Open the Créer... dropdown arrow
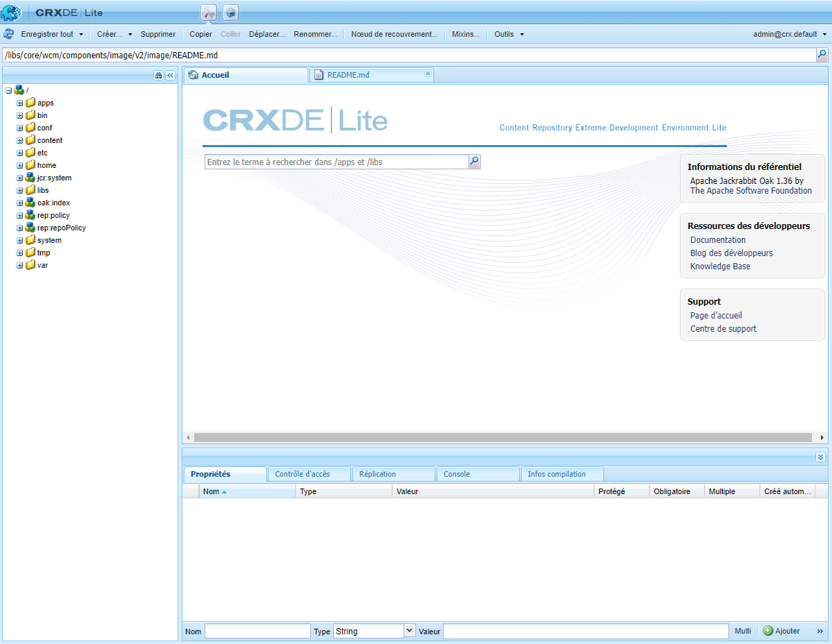The width and height of the screenshot is (832, 644). point(129,33)
